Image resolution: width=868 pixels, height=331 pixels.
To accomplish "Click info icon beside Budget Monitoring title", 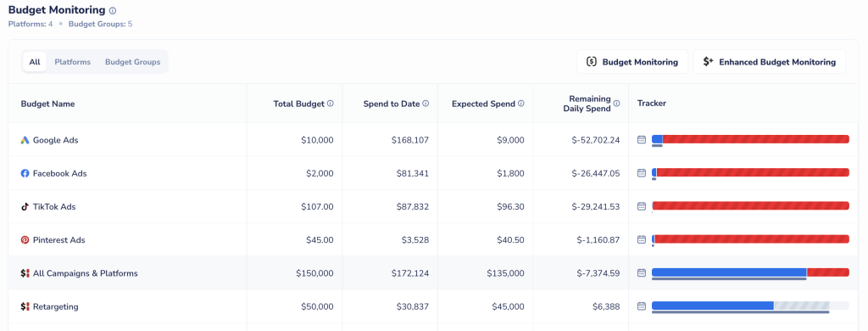I will (113, 10).
